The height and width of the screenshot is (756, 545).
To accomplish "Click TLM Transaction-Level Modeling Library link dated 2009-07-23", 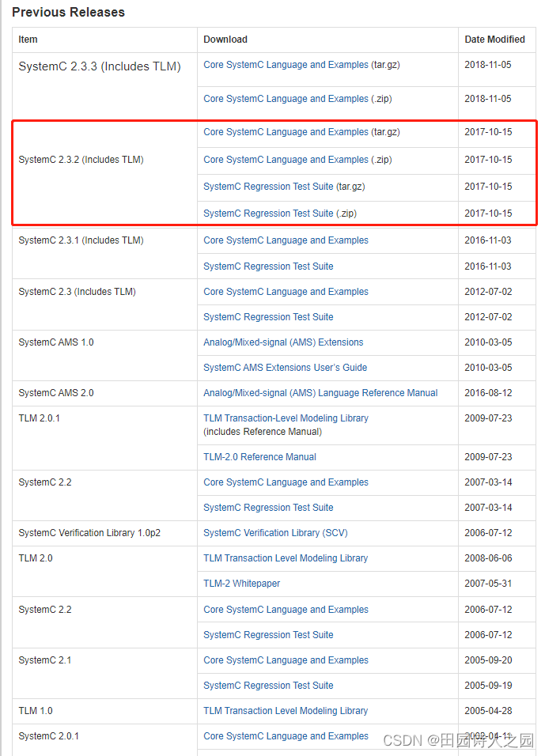I will pyautogui.click(x=286, y=418).
